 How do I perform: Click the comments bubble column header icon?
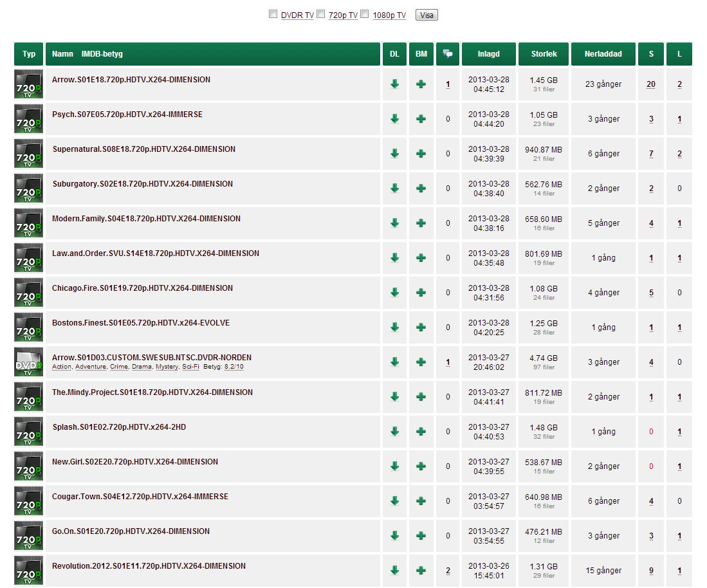[x=448, y=53]
